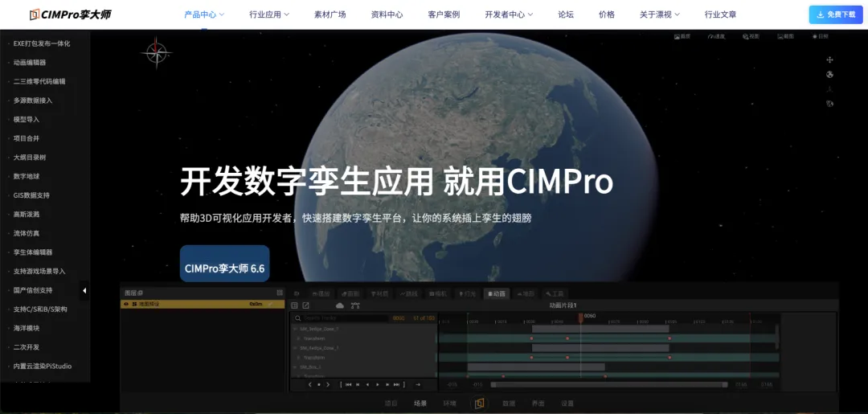Click the cloud icon in animation toolbar
The width and height of the screenshot is (868, 414).
pyautogui.click(x=340, y=305)
